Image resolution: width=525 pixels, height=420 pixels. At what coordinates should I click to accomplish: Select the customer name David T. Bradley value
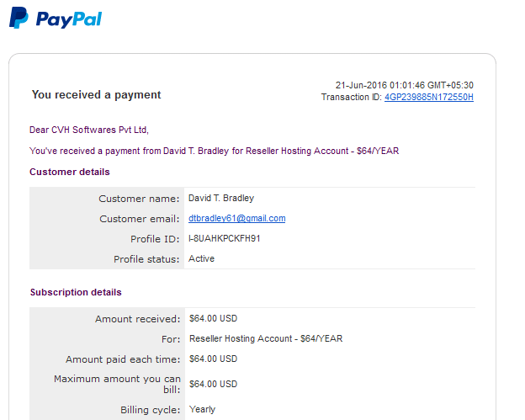click(x=221, y=199)
